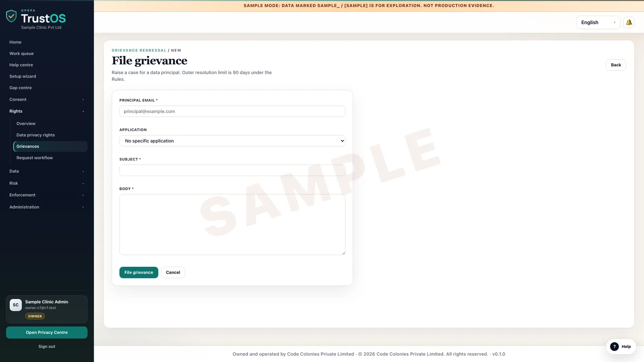Expand the Risk menu section
This screenshot has width=644, height=362.
(47, 183)
